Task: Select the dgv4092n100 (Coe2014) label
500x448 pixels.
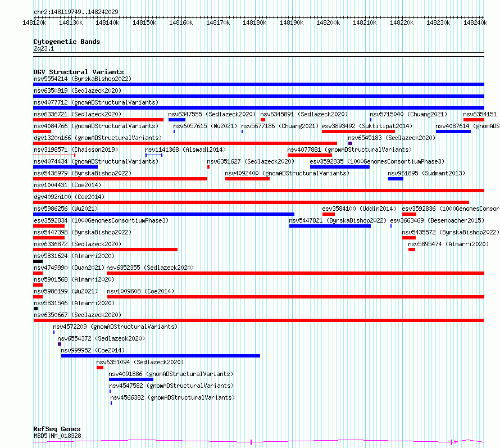Action: point(69,197)
